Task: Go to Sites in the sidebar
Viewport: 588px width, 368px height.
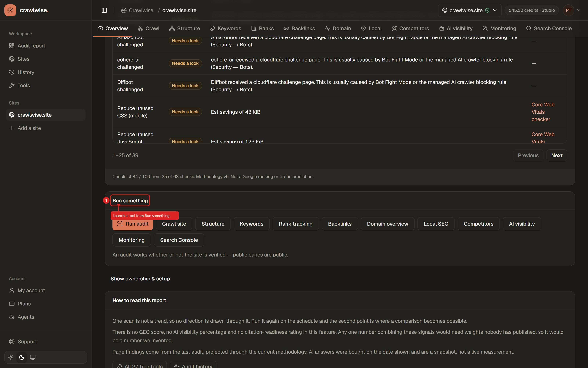Action: tap(46, 59)
